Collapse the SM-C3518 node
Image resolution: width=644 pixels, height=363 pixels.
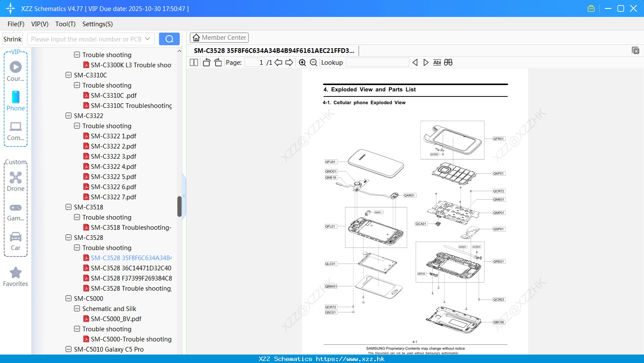pyautogui.click(x=69, y=207)
